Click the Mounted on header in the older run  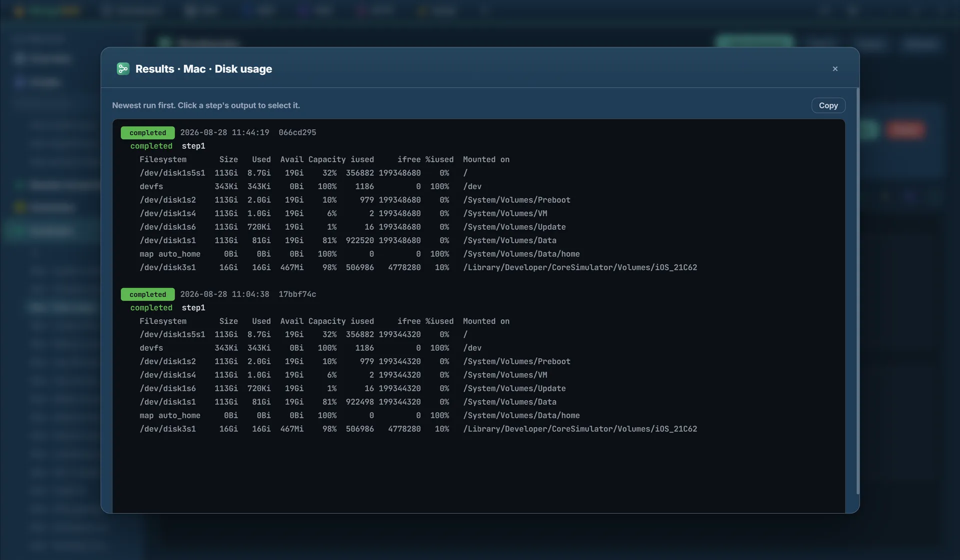tap(486, 321)
